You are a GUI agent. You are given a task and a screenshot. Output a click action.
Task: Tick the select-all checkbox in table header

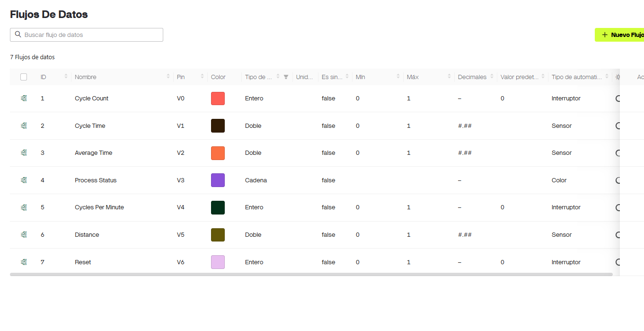pyautogui.click(x=24, y=77)
